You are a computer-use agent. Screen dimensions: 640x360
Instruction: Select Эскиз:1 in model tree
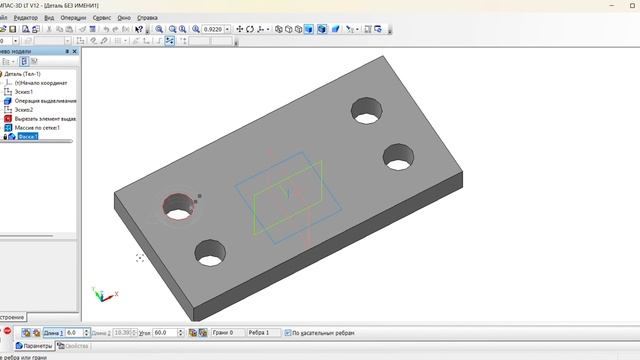point(24,92)
